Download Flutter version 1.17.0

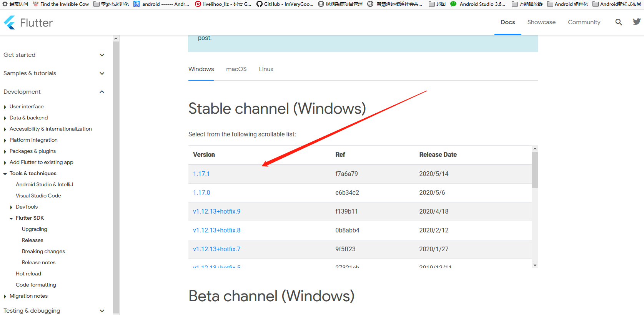(x=201, y=192)
